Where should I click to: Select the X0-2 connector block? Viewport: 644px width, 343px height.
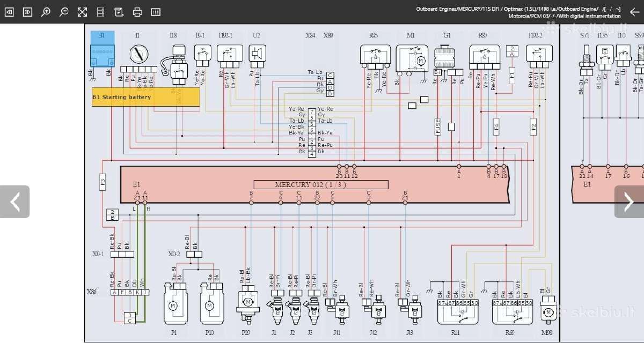[194, 255]
